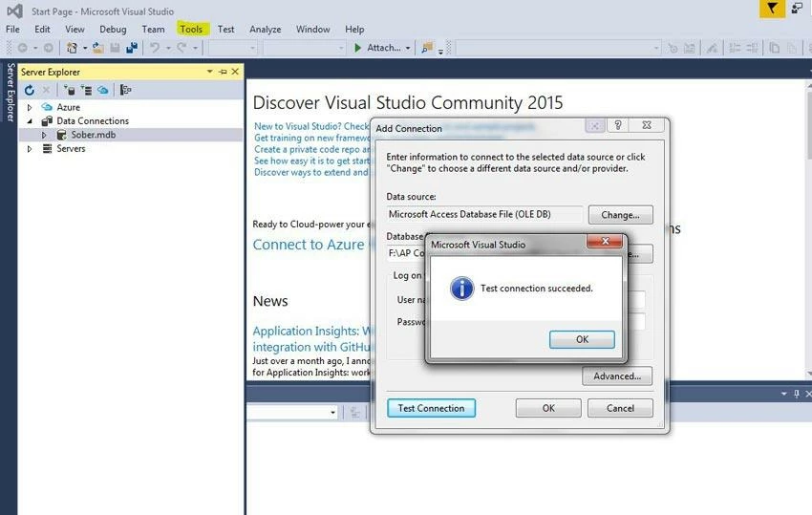
Task: Click the green Attach play icon
Action: pyautogui.click(x=357, y=48)
